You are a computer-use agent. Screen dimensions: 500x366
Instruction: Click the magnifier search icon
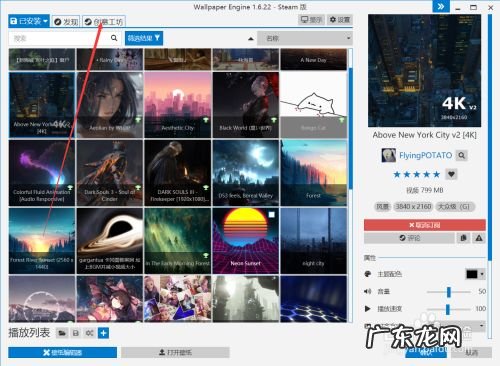114,38
